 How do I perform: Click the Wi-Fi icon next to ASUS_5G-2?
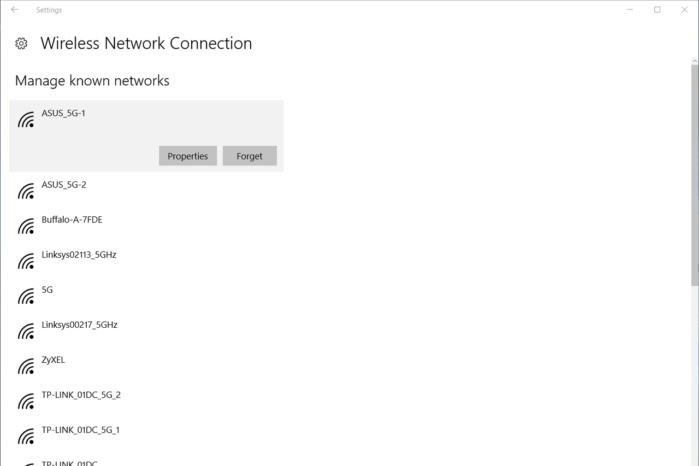click(26, 191)
